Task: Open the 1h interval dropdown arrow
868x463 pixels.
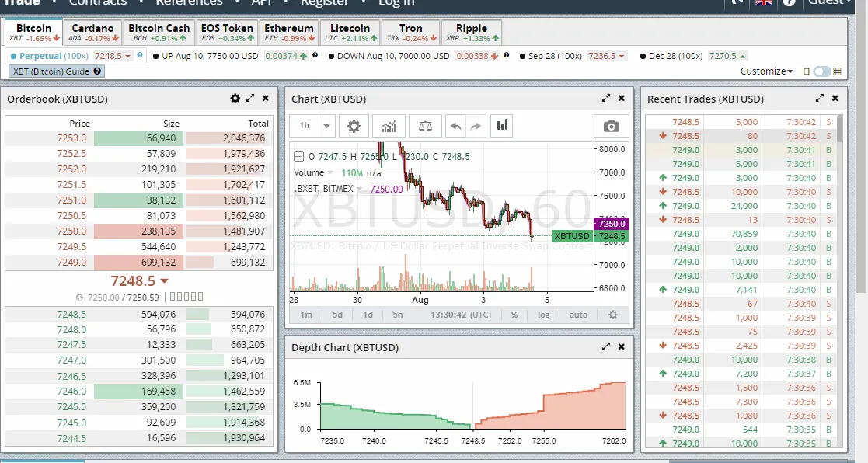Action: (x=326, y=126)
